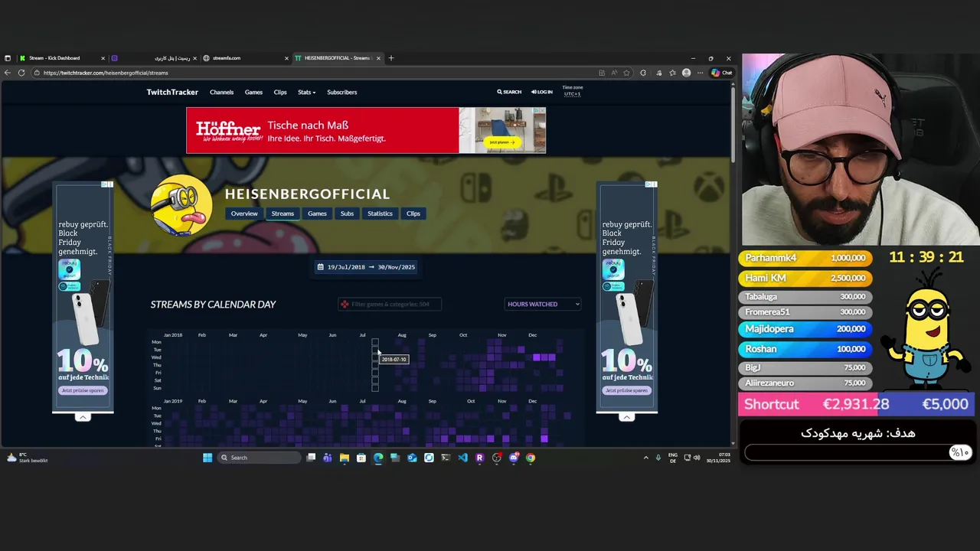The image size is (980, 551).
Task: Collapse right rebuy ad with chevron
Action: (626, 417)
